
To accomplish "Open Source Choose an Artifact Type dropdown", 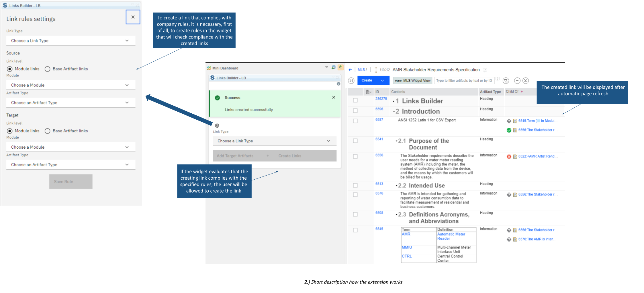I will tap(71, 103).
